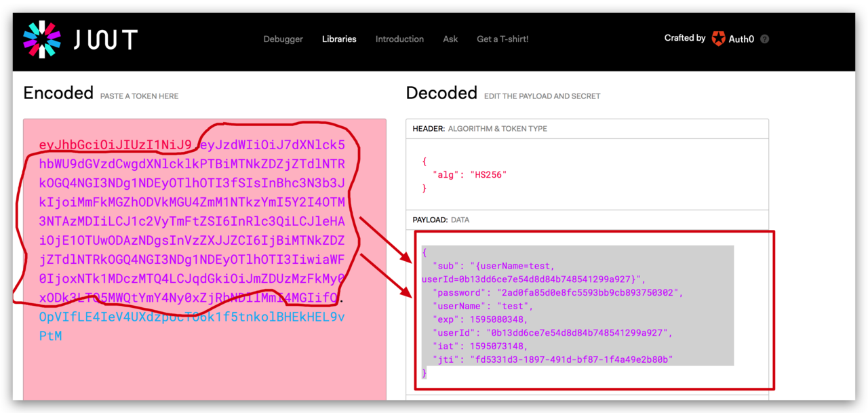Click the PAYLOAD: DATA section header
This screenshot has width=868, height=413.
(x=441, y=220)
